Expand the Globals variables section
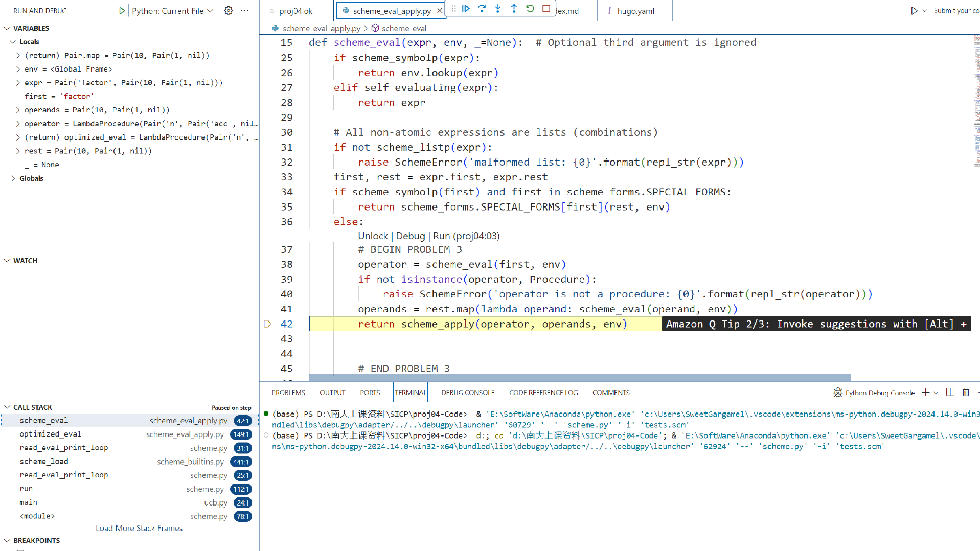Image resolution: width=980 pixels, height=551 pixels. [x=13, y=178]
